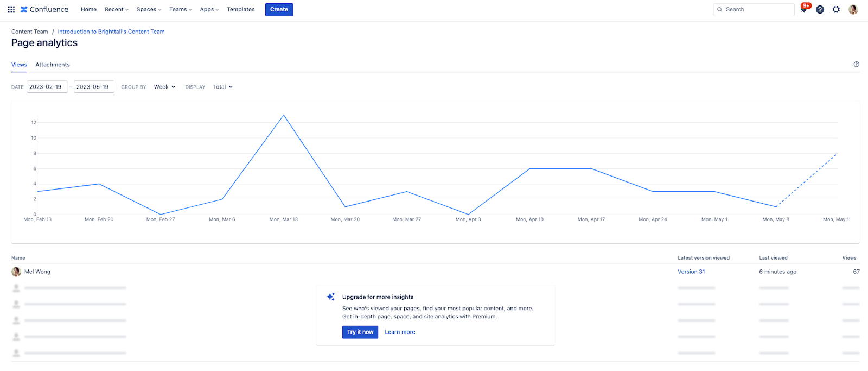Click the Mon, Apr 24 axis label
The image size is (868, 371).
click(x=653, y=219)
